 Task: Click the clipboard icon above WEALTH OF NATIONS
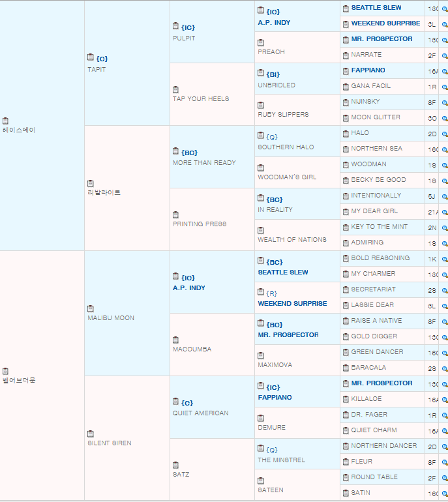pos(261,231)
